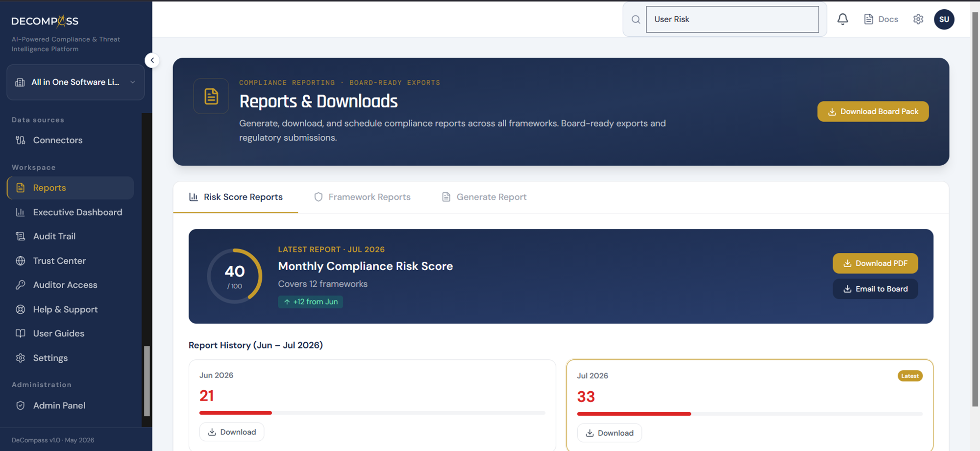The image size is (980, 451).
Task: Click the Generate Report file icon
Action: [x=446, y=197]
